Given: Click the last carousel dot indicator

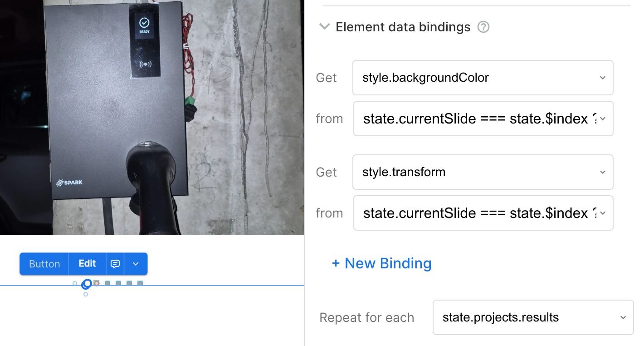Looking at the screenshot, I should tap(140, 283).
